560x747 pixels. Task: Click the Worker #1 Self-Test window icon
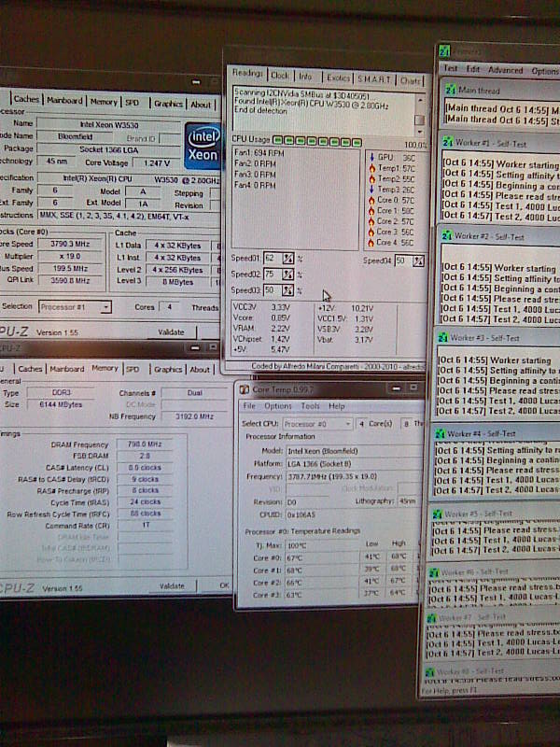click(x=448, y=142)
